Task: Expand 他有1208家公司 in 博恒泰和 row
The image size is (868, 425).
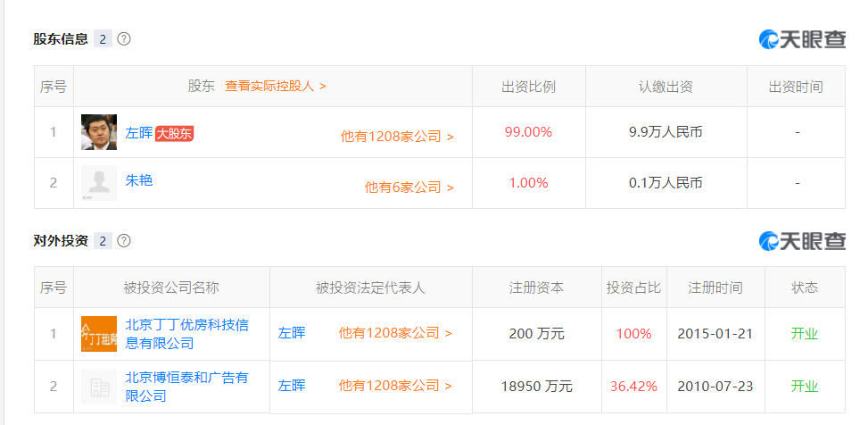Action: tap(394, 386)
